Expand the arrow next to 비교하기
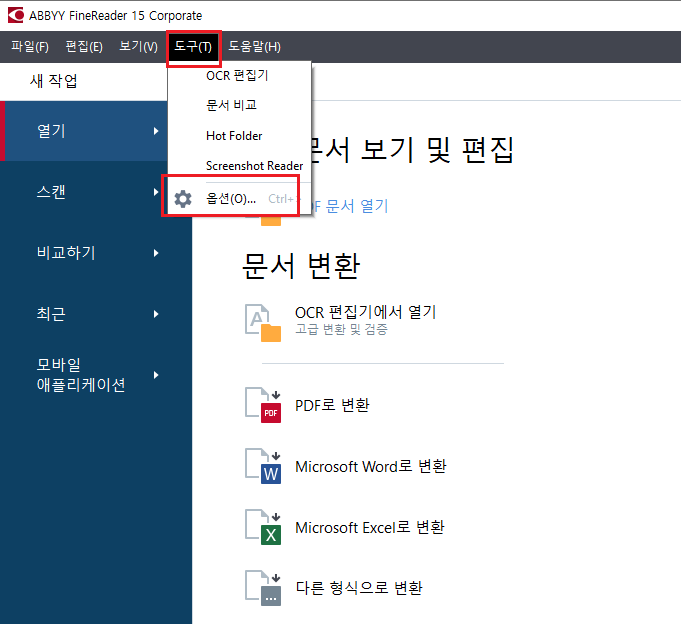The image size is (681, 624). coord(156,253)
